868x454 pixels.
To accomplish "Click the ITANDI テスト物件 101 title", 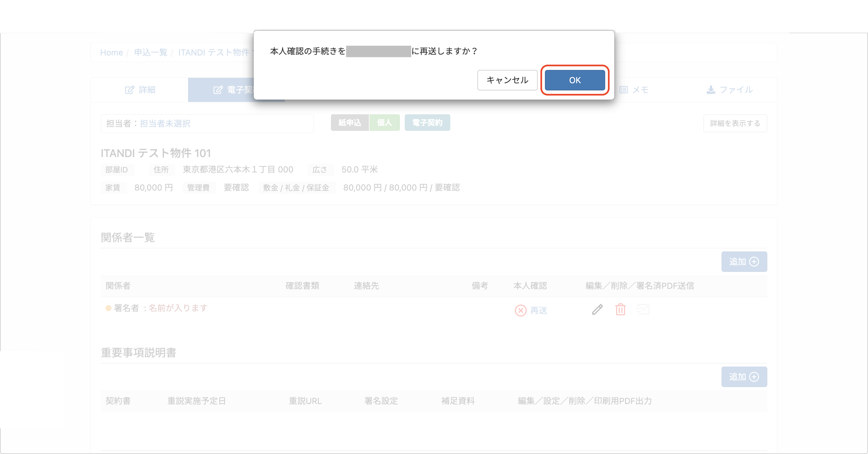I will click(x=156, y=153).
